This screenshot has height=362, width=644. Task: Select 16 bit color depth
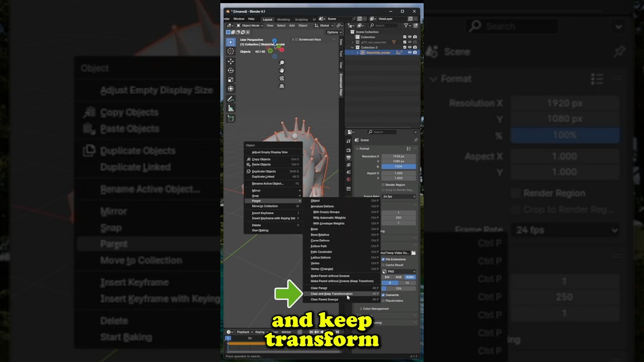[x=408, y=283]
